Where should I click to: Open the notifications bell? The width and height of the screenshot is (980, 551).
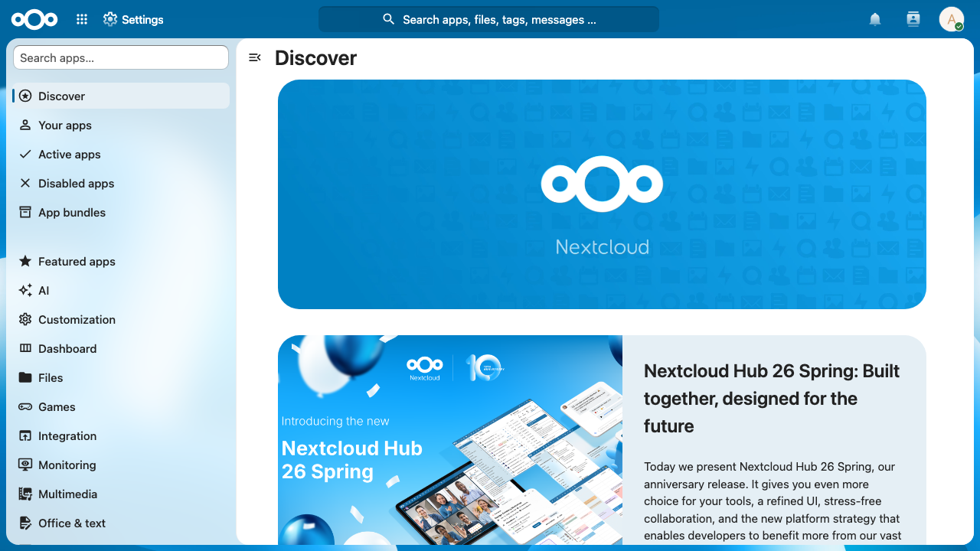[875, 20]
